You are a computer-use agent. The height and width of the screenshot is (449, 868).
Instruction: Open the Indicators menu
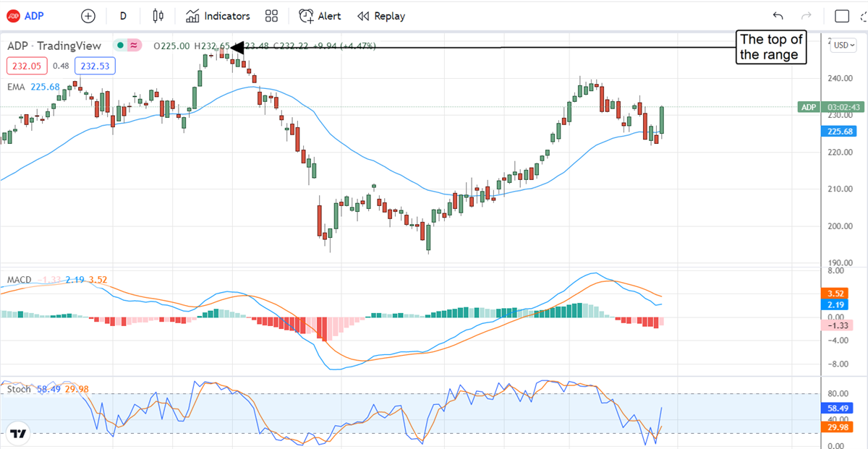tap(218, 16)
